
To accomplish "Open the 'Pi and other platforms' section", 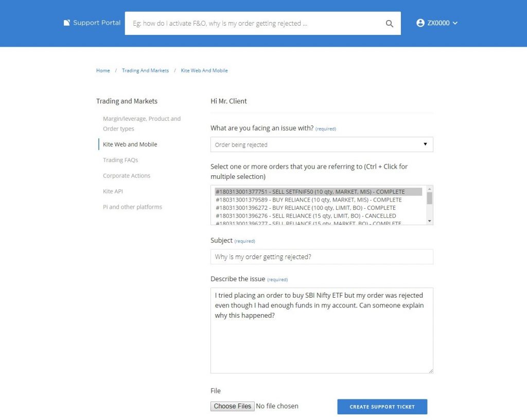I will coord(133,207).
